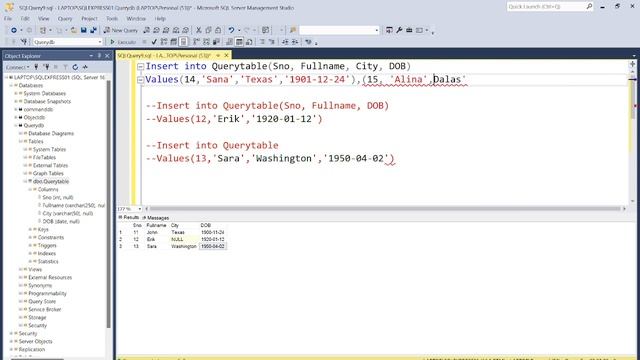Close the SQLQuery9.sql tab
Image resolution: width=640 pixels, height=360 pixels.
pyautogui.click(x=227, y=56)
